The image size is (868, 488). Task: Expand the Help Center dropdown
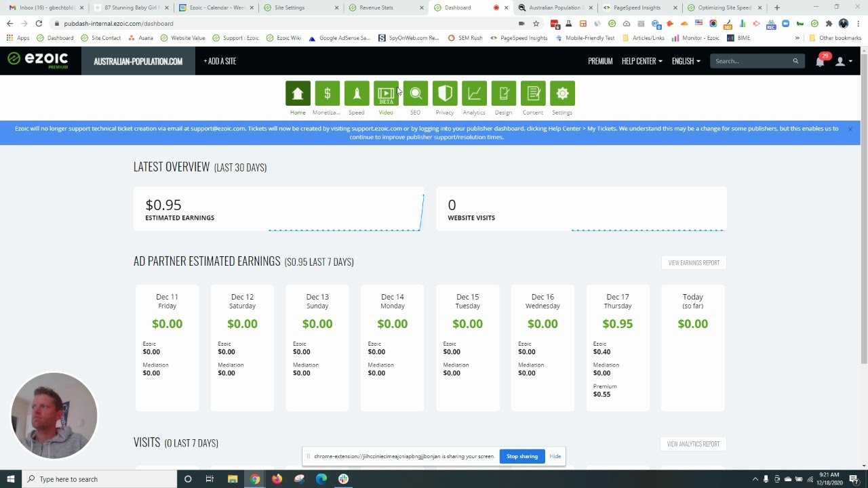[x=640, y=60]
